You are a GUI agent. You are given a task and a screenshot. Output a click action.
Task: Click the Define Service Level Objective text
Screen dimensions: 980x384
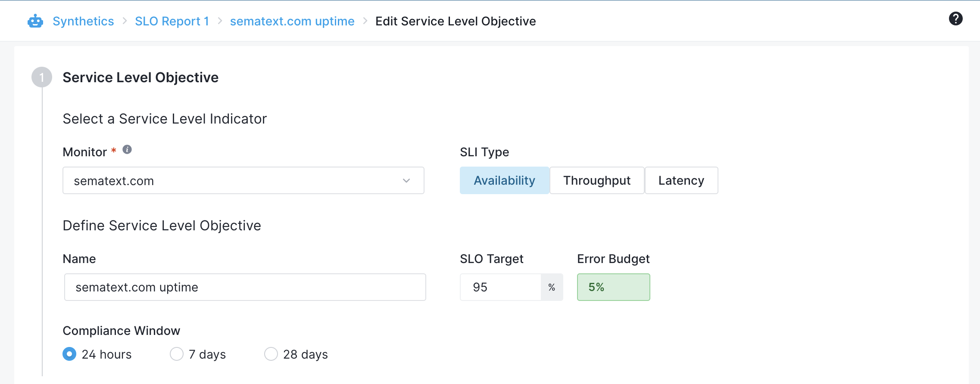162,226
